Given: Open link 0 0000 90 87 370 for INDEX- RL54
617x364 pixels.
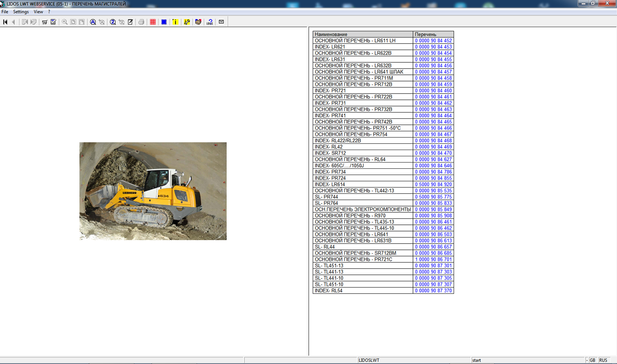Looking at the screenshot, I should (x=433, y=291).
